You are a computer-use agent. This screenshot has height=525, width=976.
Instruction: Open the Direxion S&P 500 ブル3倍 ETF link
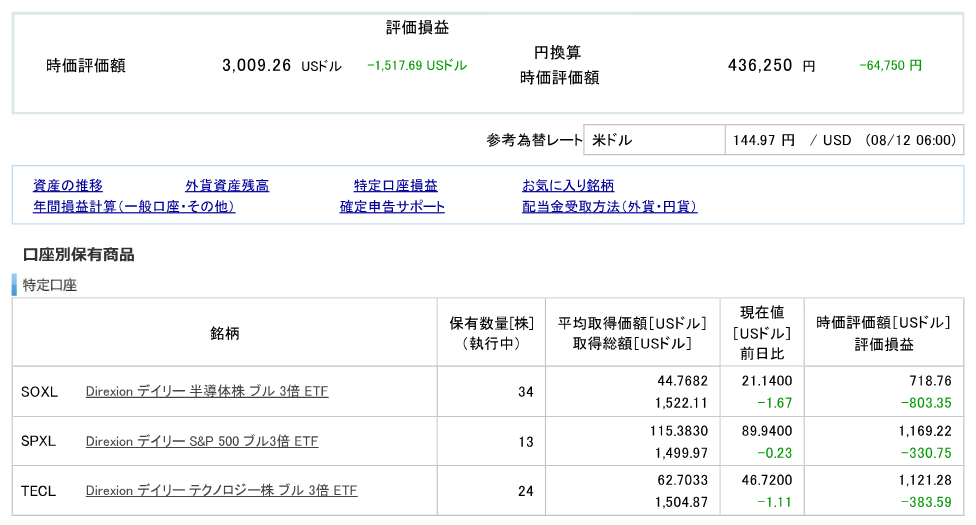[x=202, y=441]
